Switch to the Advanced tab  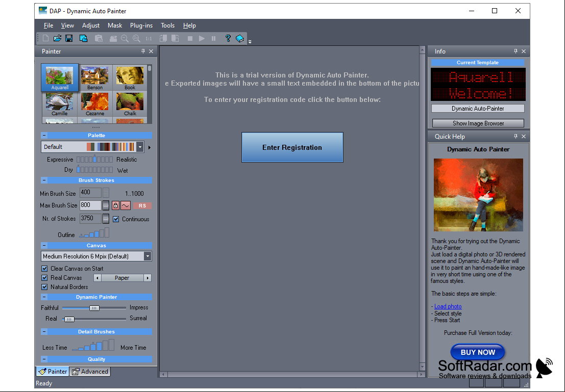pos(90,372)
